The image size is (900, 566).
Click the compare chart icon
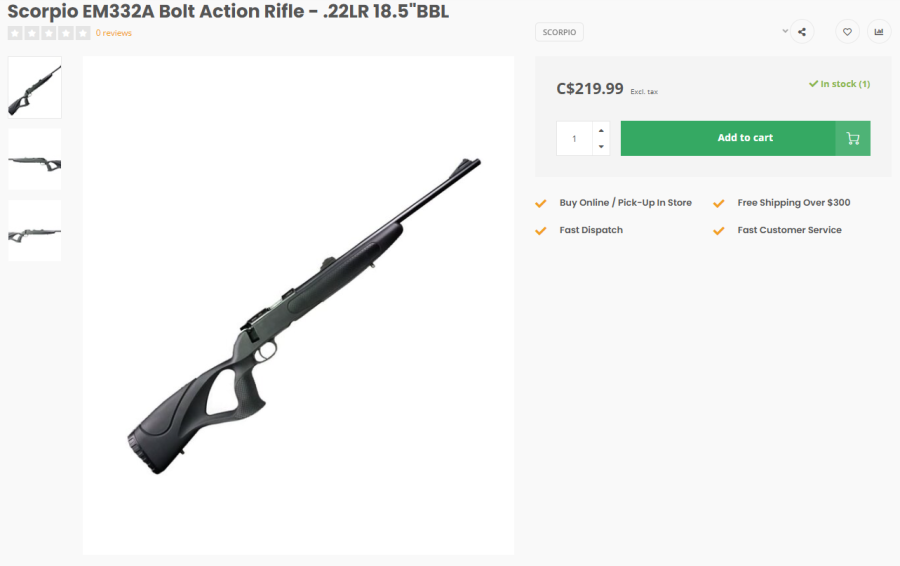tap(879, 32)
